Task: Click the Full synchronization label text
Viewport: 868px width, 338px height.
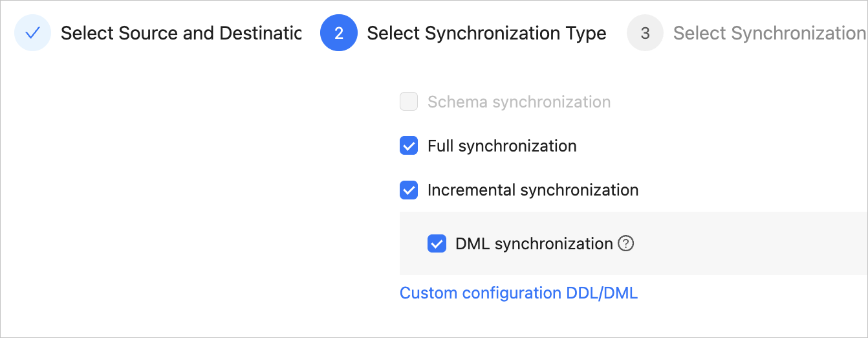Action: tap(502, 146)
